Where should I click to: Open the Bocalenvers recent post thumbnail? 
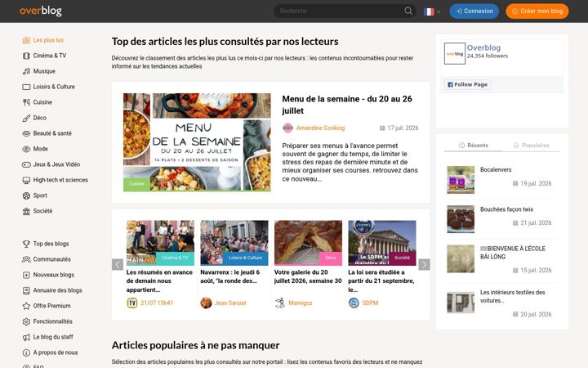[x=461, y=180]
